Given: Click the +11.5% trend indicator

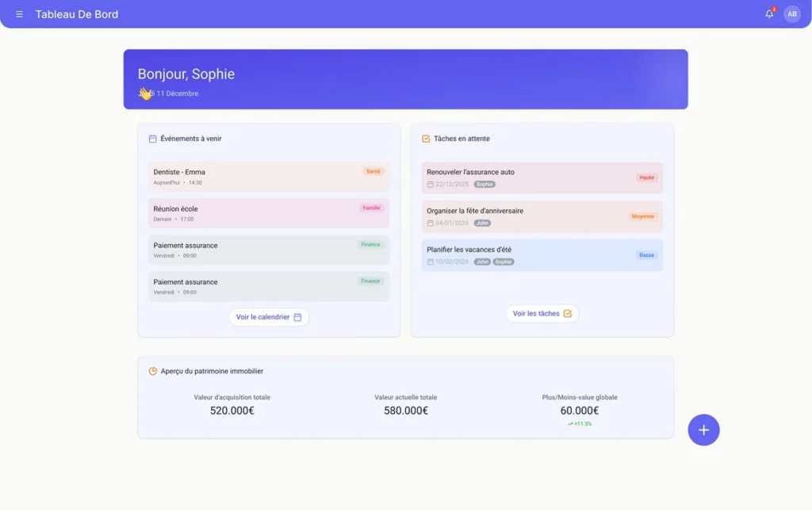Looking at the screenshot, I should (580, 424).
